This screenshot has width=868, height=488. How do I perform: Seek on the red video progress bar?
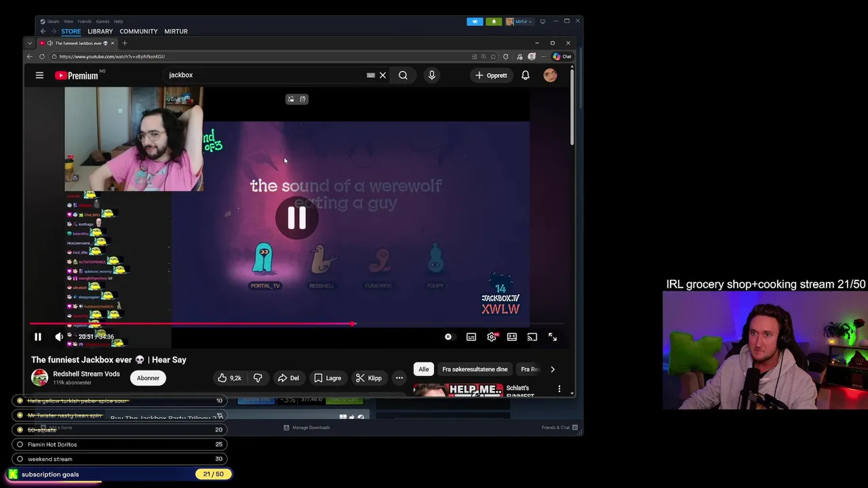click(x=297, y=324)
